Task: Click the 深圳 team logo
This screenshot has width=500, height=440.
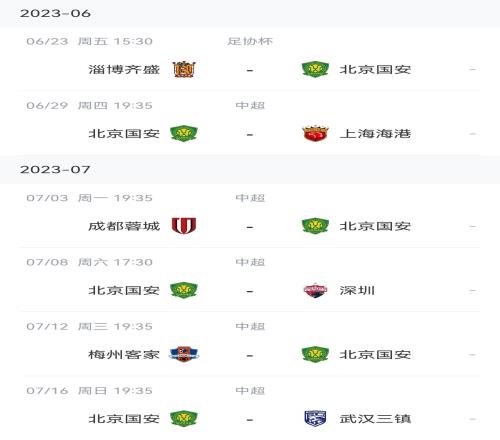Action: tap(315, 290)
